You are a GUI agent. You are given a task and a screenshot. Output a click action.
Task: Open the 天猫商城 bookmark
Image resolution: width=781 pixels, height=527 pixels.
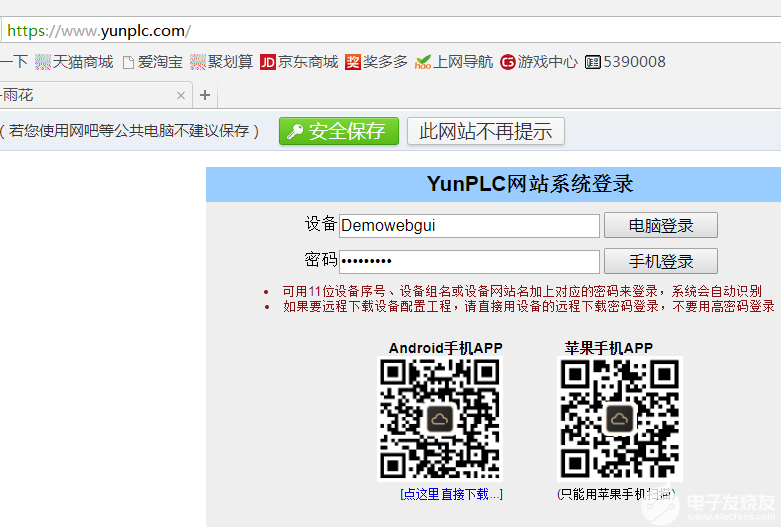[74, 62]
